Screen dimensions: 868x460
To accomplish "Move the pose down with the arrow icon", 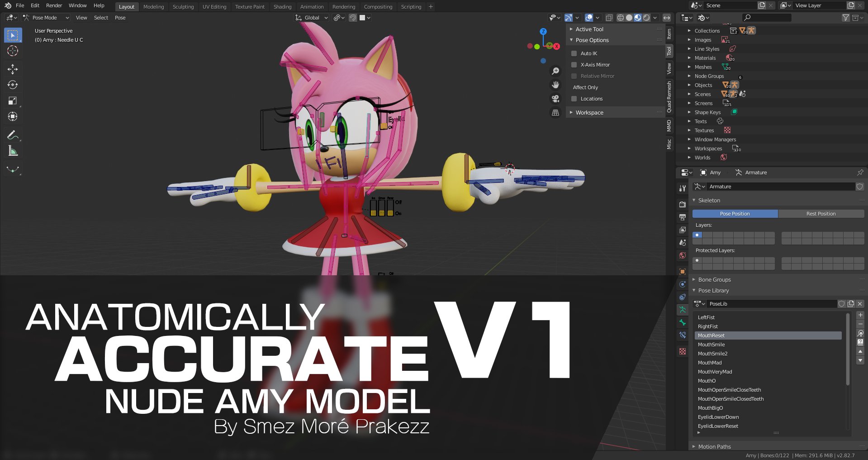I will pos(860,360).
